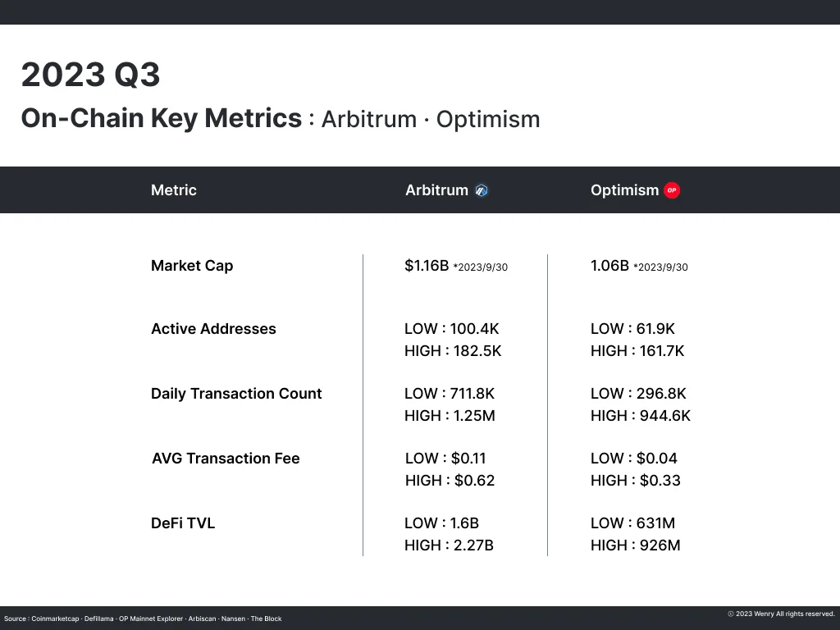Click Arbitrum's HIGH : $0.62 transaction fee
This screenshot has height=630, width=840.
pyautogui.click(x=450, y=481)
